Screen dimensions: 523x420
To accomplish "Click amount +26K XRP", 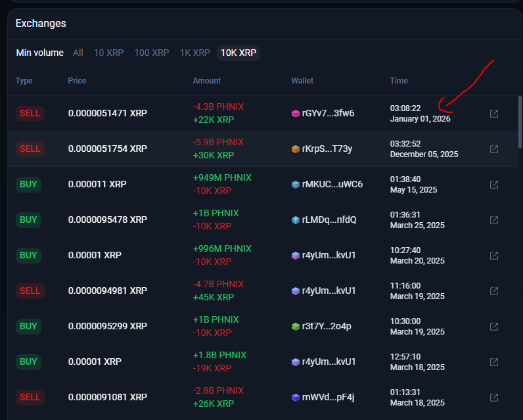I will 214,404.
